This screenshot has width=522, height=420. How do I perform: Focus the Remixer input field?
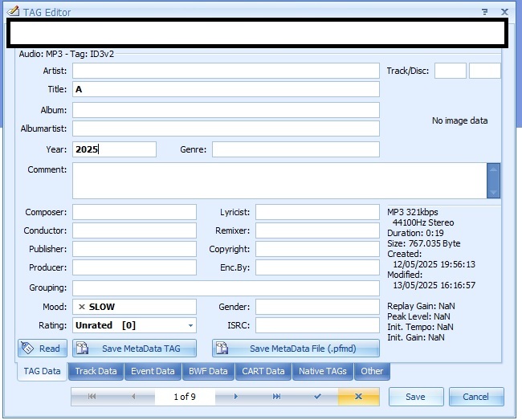pyautogui.click(x=317, y=230)
